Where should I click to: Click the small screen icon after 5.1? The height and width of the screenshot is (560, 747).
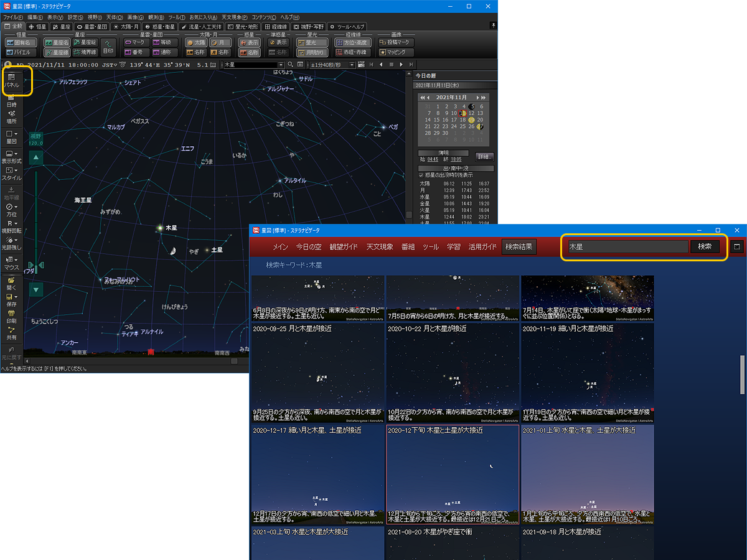point(213,65)
